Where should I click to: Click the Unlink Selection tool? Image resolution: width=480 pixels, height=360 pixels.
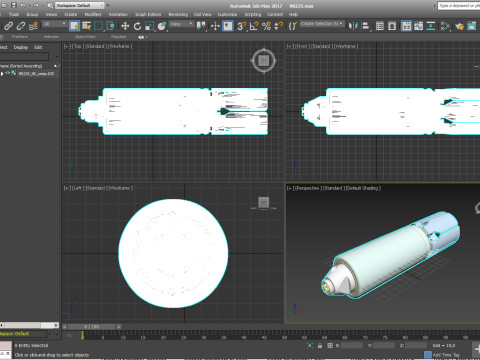[x=21, y=26]
